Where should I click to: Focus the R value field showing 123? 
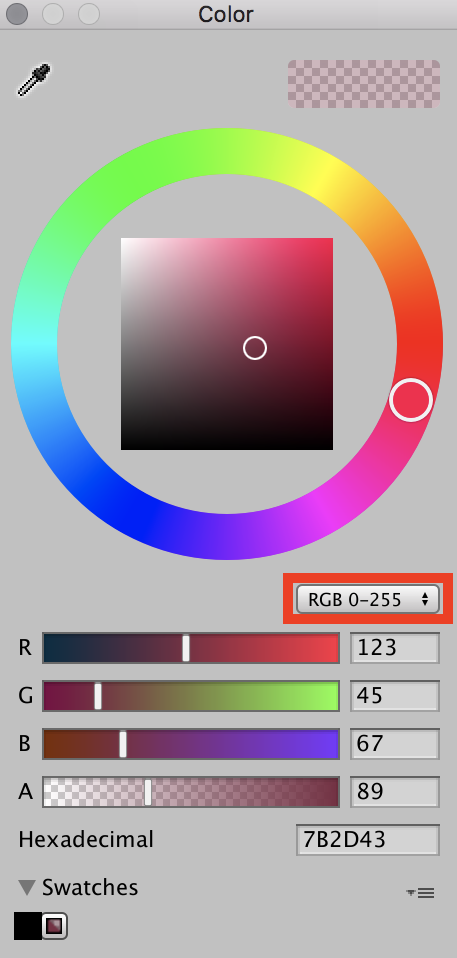(x=395, y=648)
